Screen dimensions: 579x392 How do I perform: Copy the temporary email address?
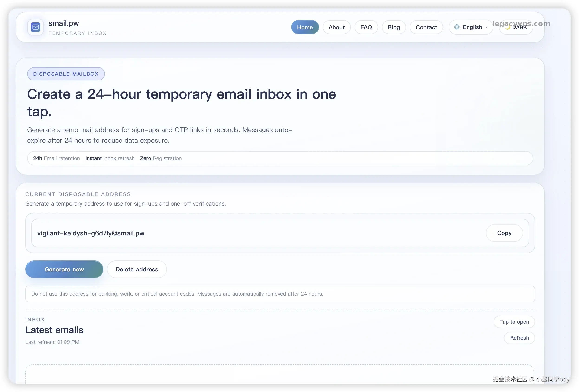504,233
